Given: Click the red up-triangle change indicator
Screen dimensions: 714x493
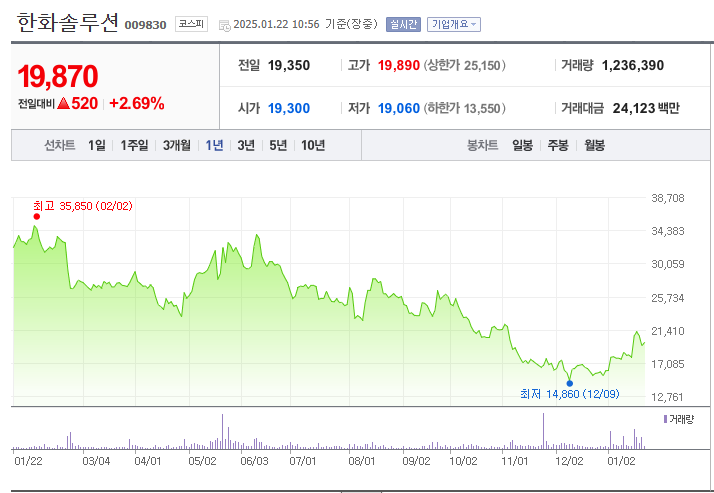Looking at the screenshot, I should [x=64, y=103].
